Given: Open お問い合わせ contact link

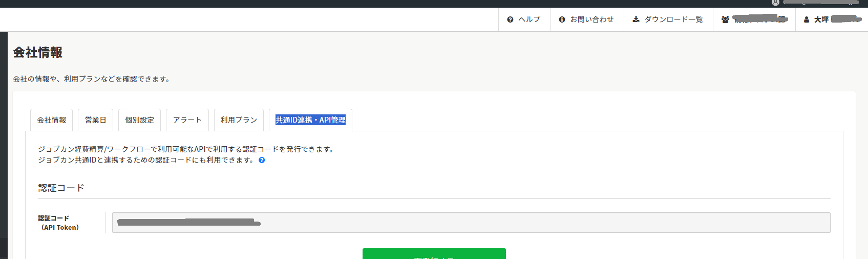Looking at the screenshot, I should point(587,19).
